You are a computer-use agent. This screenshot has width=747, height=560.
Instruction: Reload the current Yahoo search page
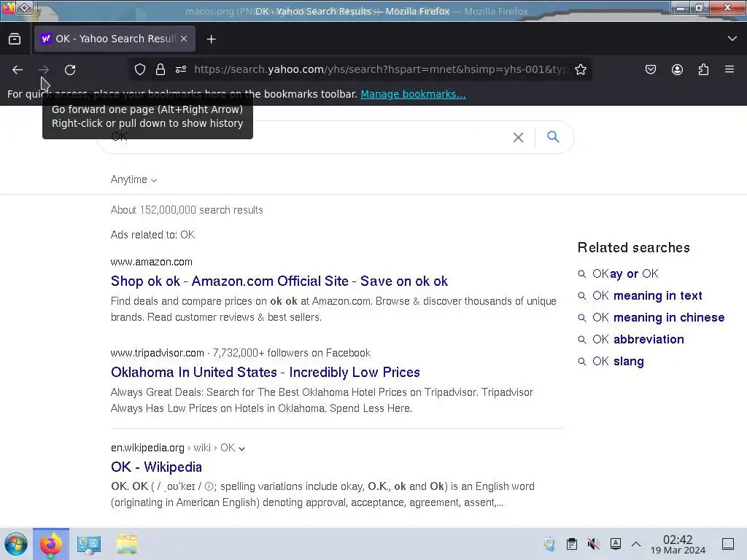click(70, 69)
